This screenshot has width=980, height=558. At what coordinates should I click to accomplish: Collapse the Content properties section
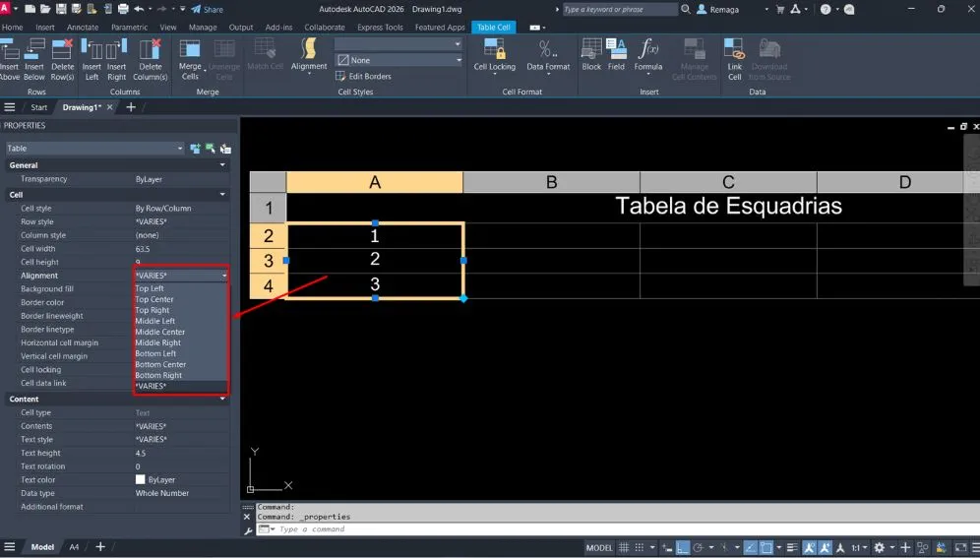point(222,399)
